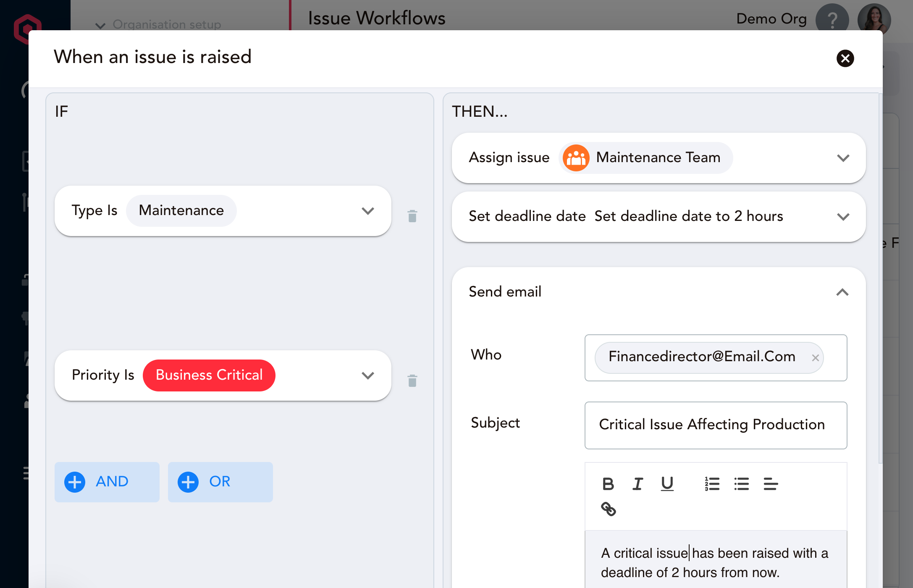Screen dimensions: 913x588
Task: Add an OR condition
Action: click(x=220, y=482)
